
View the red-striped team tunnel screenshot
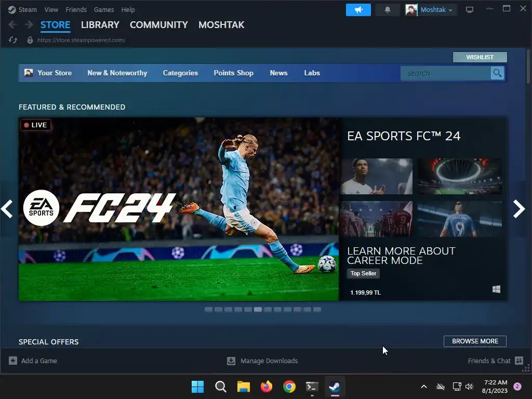point(377,219)
